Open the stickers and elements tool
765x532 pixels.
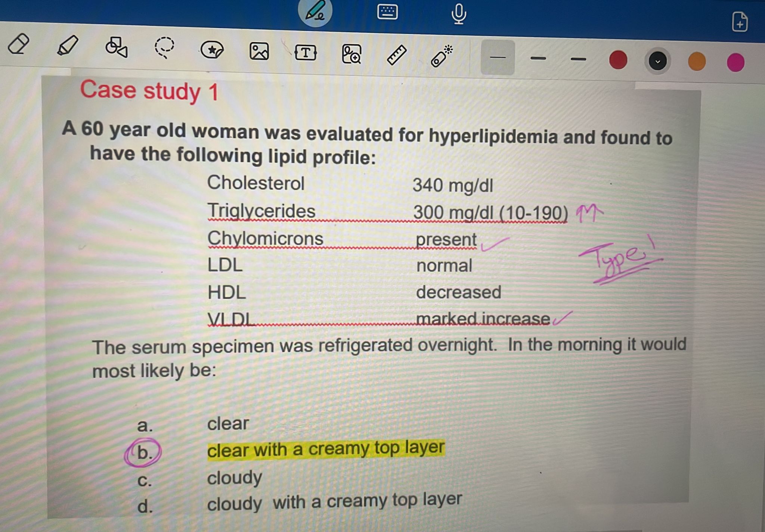point(212,50)
